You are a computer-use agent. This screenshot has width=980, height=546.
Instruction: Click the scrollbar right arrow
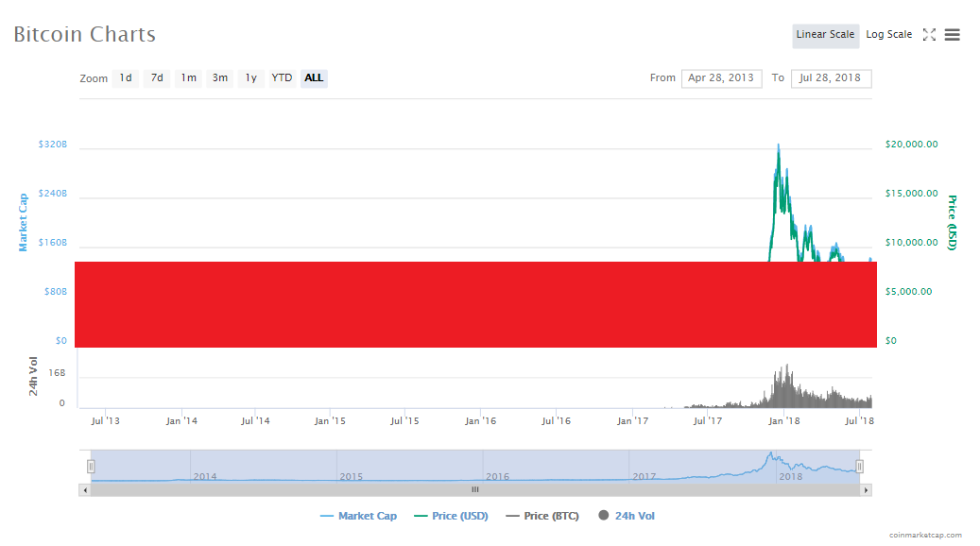tap(867, 490)
